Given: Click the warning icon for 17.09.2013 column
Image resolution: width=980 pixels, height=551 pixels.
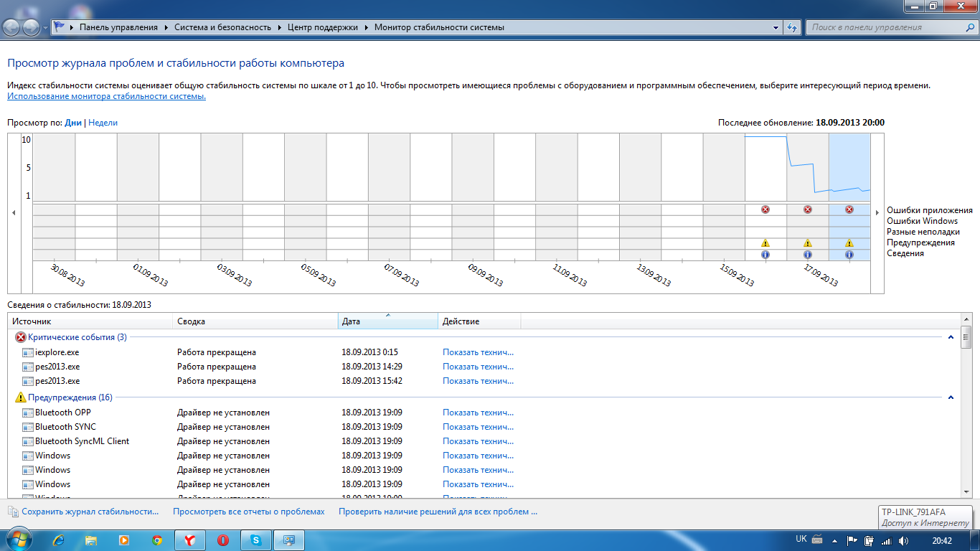Looking at the screenshot, I should click(x=808, y=243).
